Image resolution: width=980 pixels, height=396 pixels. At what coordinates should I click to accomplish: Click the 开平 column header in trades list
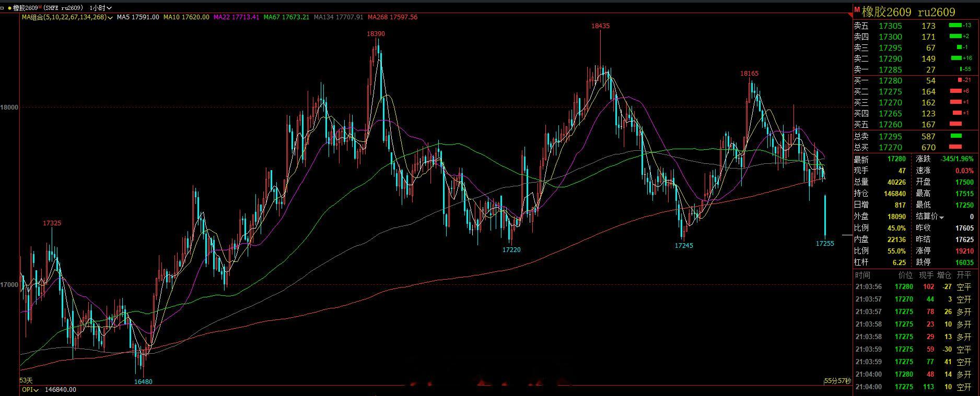964,275
